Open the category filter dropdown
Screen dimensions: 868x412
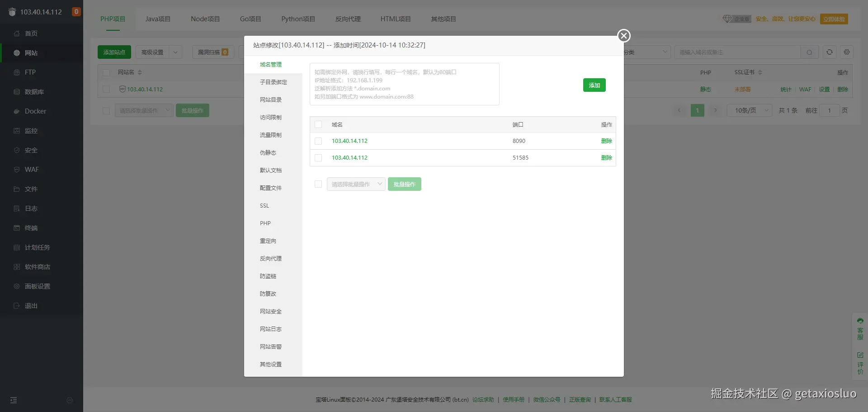(646, 52)
